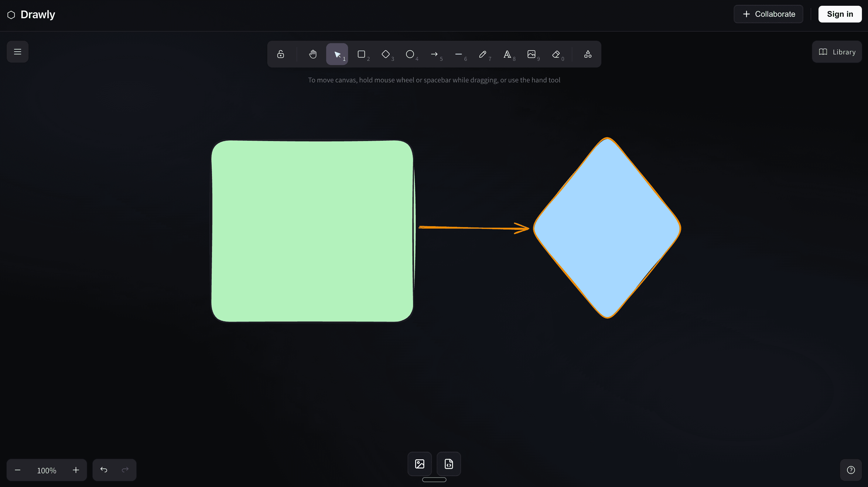Click the Sign in button

click(840, 14)
